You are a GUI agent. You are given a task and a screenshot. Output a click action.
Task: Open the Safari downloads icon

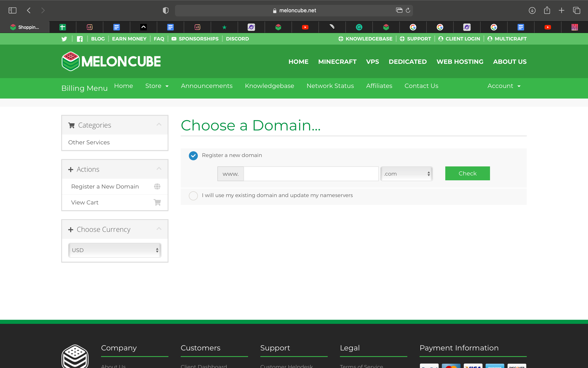pyautogui.click(x=532, y=10)
